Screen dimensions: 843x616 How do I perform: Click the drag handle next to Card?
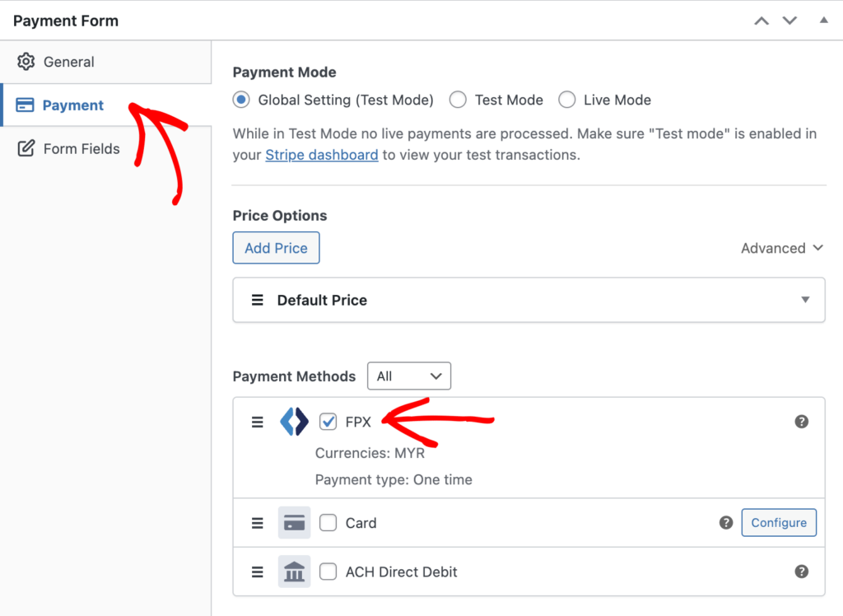(x=257, y=522)
